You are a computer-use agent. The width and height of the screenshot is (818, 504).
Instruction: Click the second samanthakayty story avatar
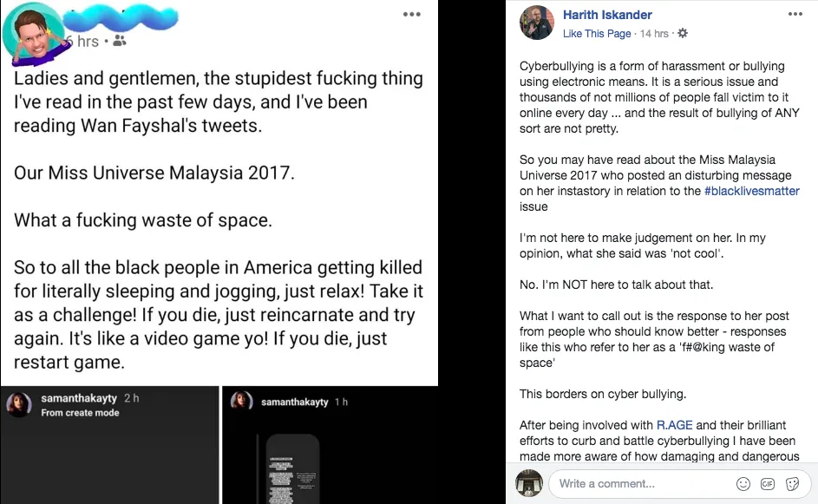tap(242, 402)
